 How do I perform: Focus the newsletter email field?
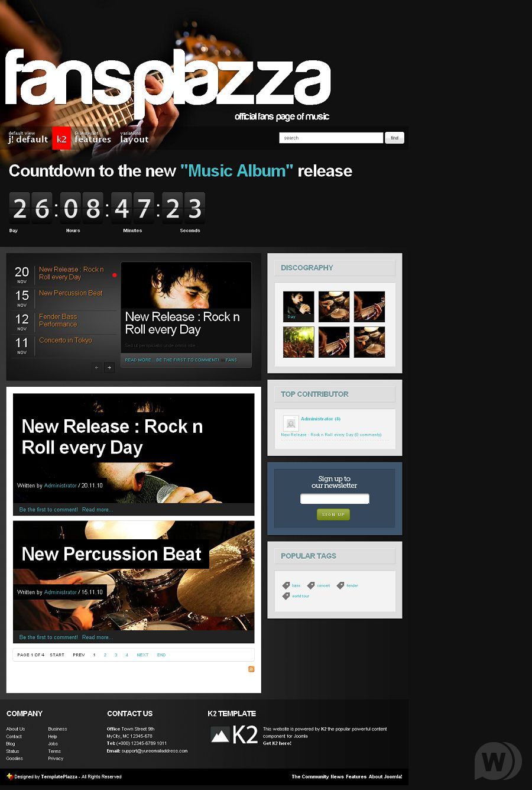[x=335, y=499]
